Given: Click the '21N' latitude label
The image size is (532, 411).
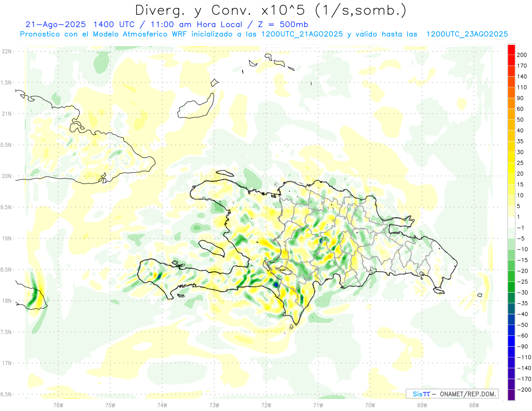Looking at the screenshot, I should (x=6, y=114).
